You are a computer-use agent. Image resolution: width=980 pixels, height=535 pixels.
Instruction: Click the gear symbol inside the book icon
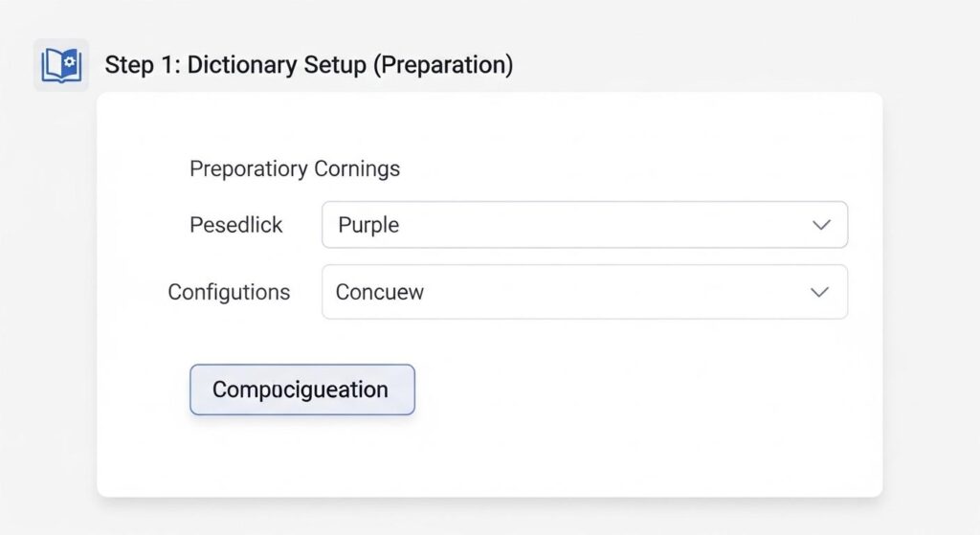pos(67,62)
